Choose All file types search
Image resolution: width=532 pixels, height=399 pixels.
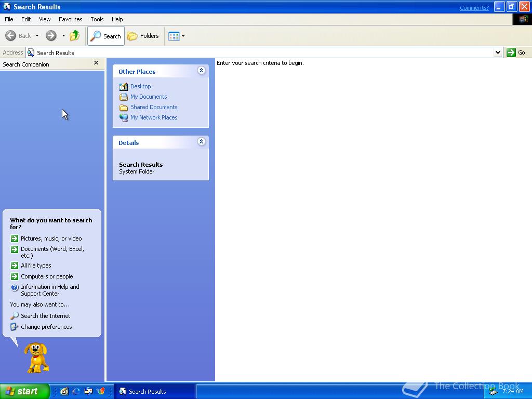36,265
